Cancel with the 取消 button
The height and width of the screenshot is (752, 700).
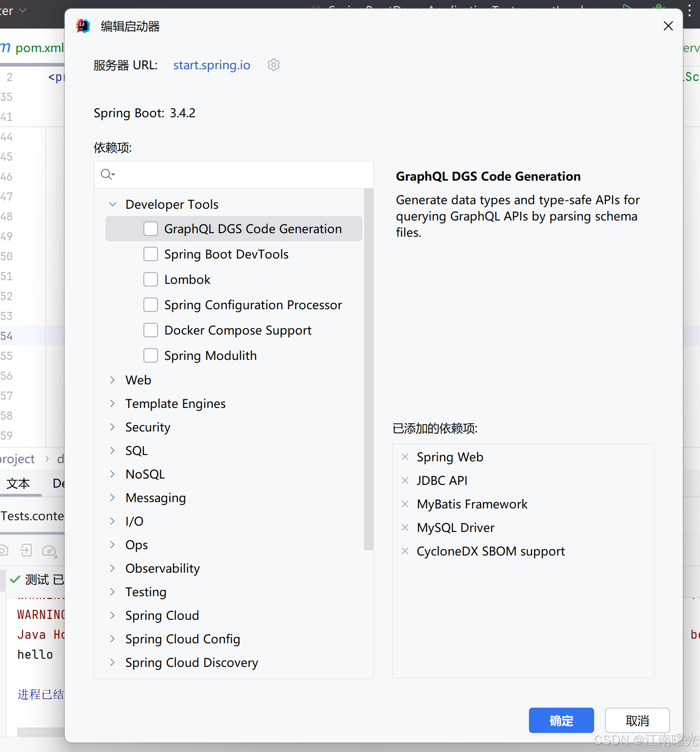click(637, 720)
